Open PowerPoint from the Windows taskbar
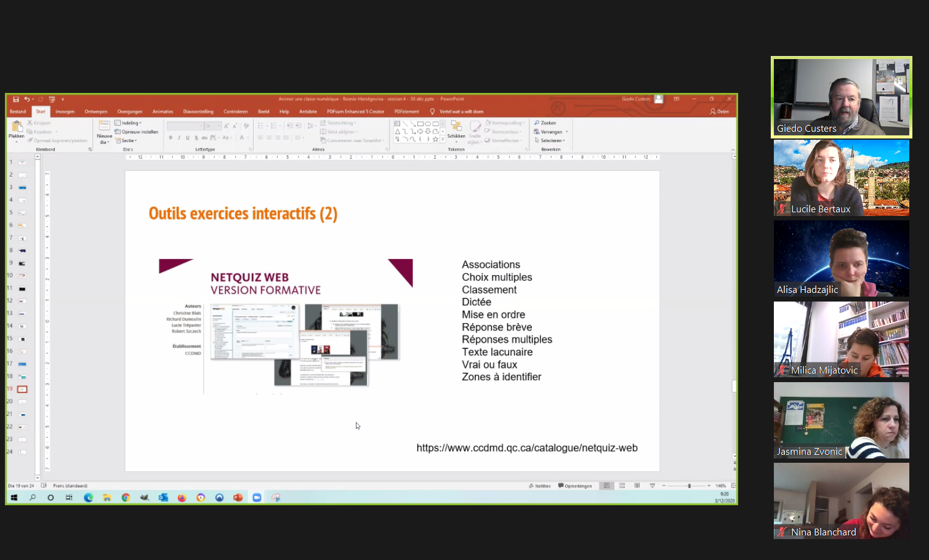 [x=238, y=498]
